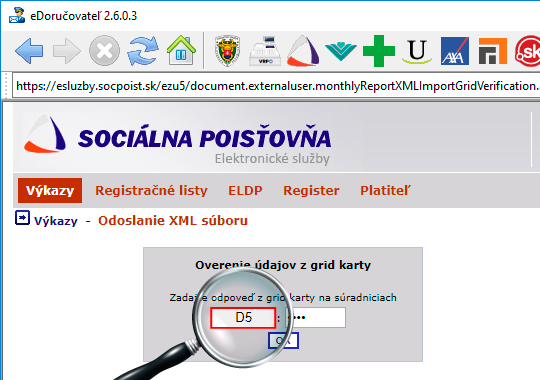The image size is (540, 380).
Task: Click the eDoručovateľ app icon in the title bar
Action: [x=17, y=16]
